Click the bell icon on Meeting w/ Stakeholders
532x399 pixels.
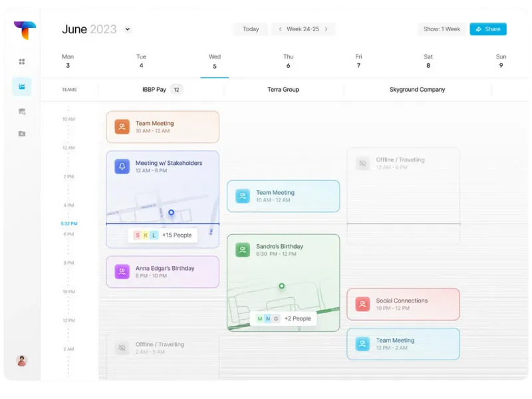click(122, 166)
